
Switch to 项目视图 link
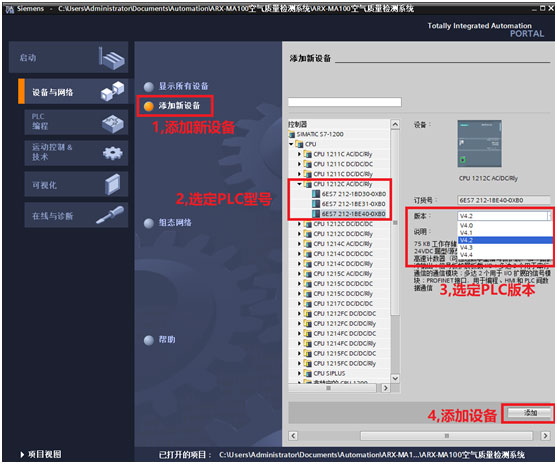tap(41, 454)
